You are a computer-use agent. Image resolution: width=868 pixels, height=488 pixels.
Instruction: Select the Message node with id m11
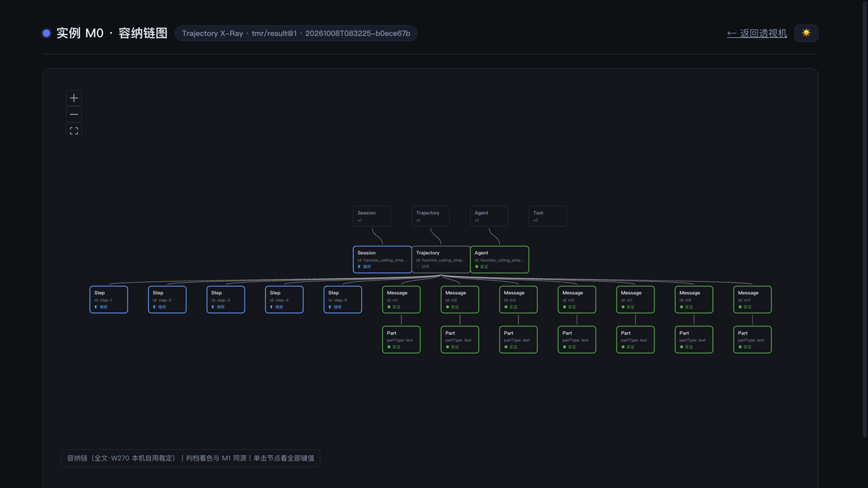(x=753, y=300)
